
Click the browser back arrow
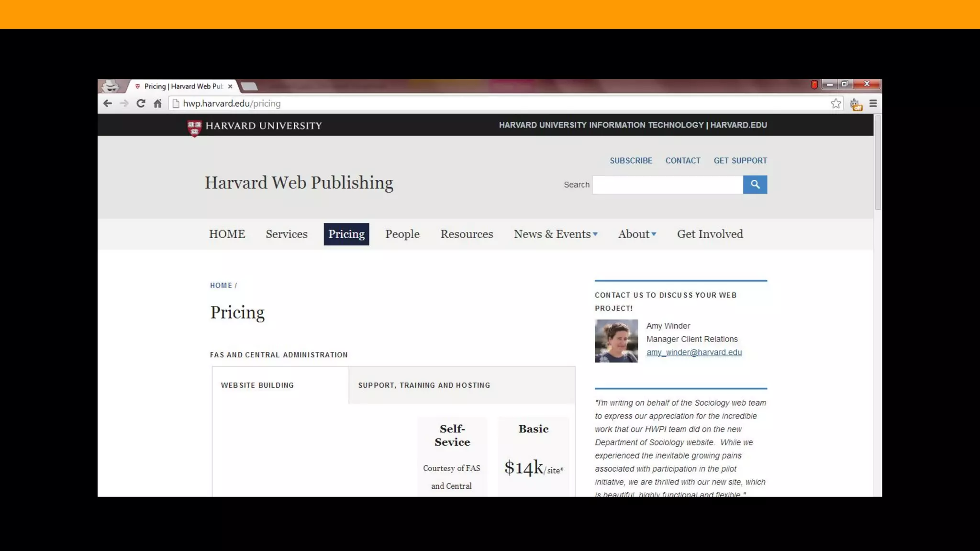tap(108, 103)
